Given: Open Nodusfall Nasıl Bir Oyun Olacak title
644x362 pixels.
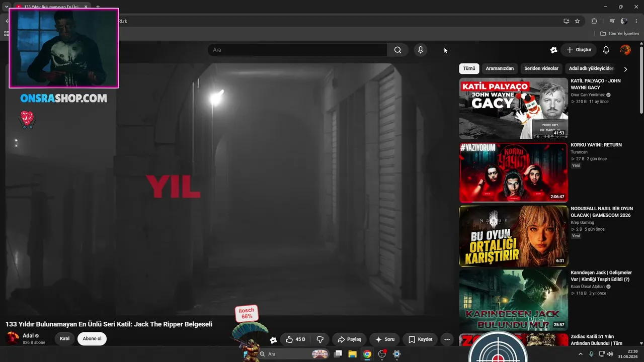Looking at the screenshot, I should (602, 212).
